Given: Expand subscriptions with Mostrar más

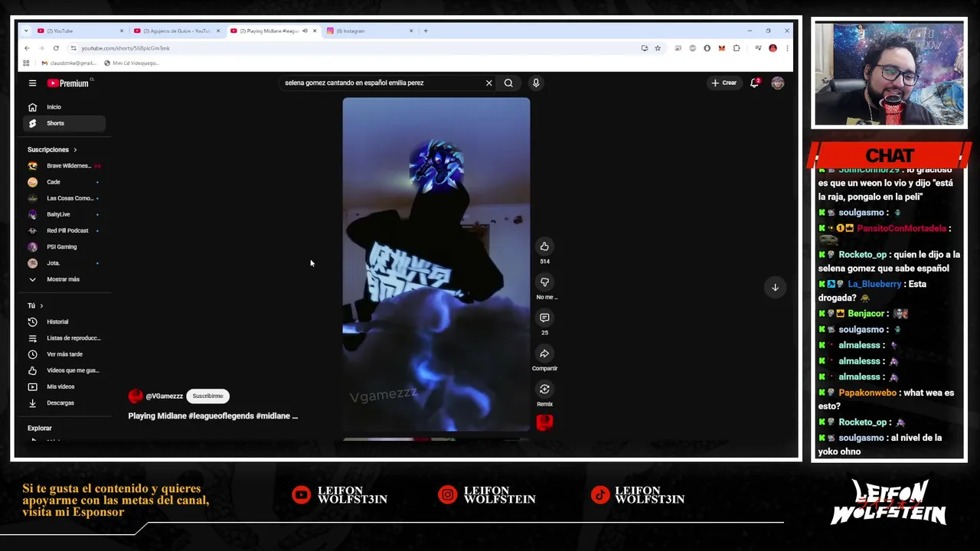Looking at the screenshot, I should click(x=64, y=279).
